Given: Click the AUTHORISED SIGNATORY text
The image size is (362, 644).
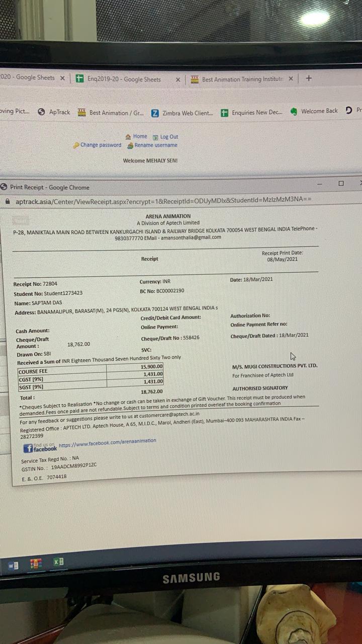Looking at the screenshot, I should pos(260,388).
